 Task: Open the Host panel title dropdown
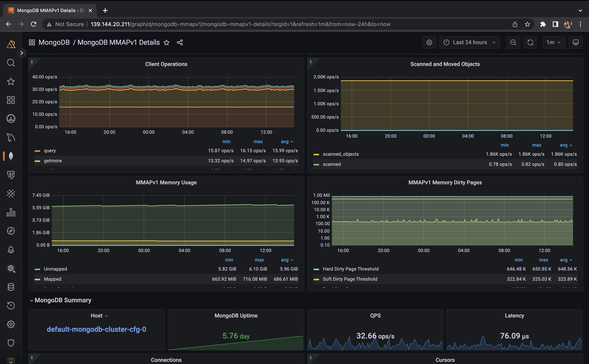pos(99,316)
